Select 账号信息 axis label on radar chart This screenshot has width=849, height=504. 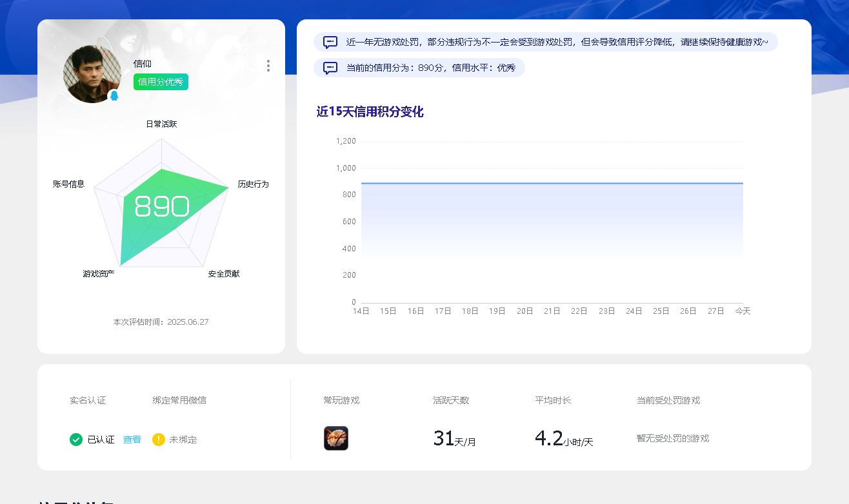(x=68, y=184)
